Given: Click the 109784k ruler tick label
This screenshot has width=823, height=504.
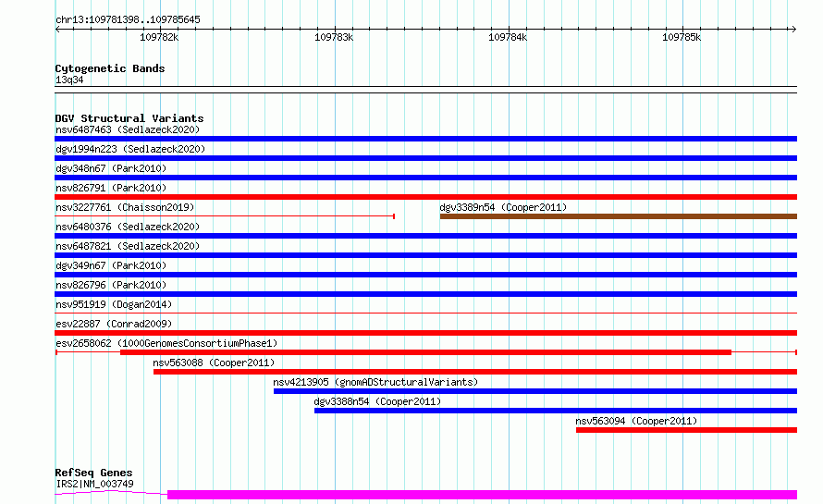Looking at the screenshot, I should (x=508, y=37).
